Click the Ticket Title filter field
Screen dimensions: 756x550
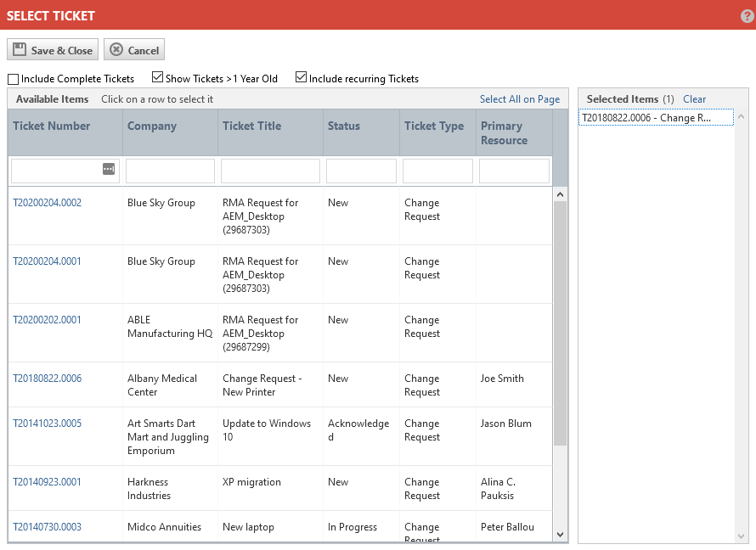coord(270,171)
